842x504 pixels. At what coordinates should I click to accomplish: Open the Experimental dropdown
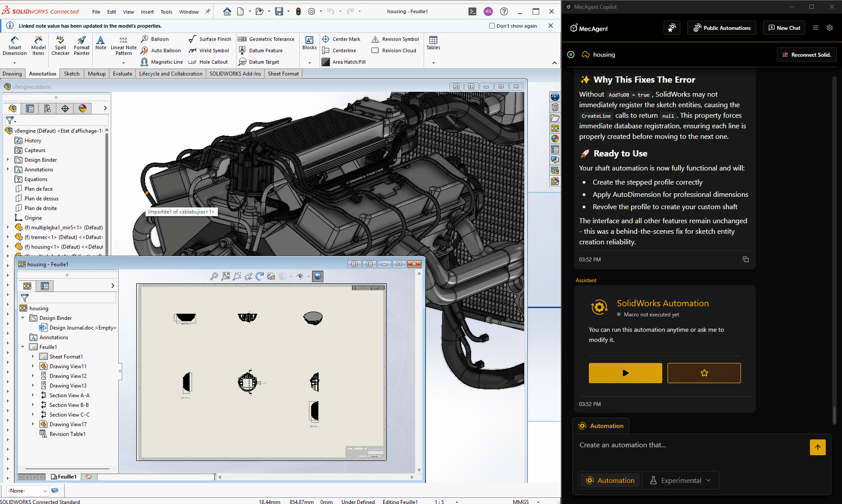coord(680,480)
